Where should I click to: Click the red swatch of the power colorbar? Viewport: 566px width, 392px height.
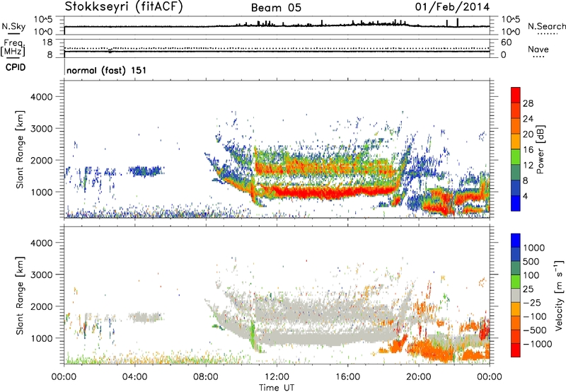coord(516,95)
